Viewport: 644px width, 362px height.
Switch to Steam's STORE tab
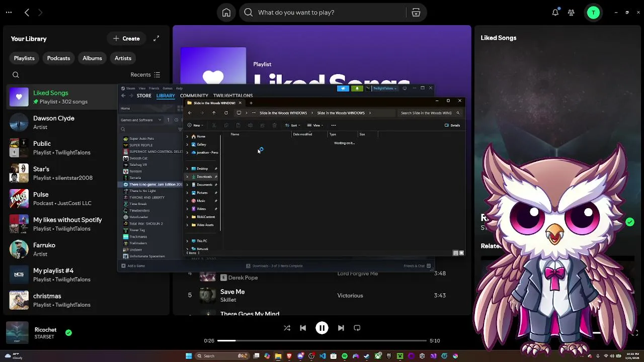(144, 96)
